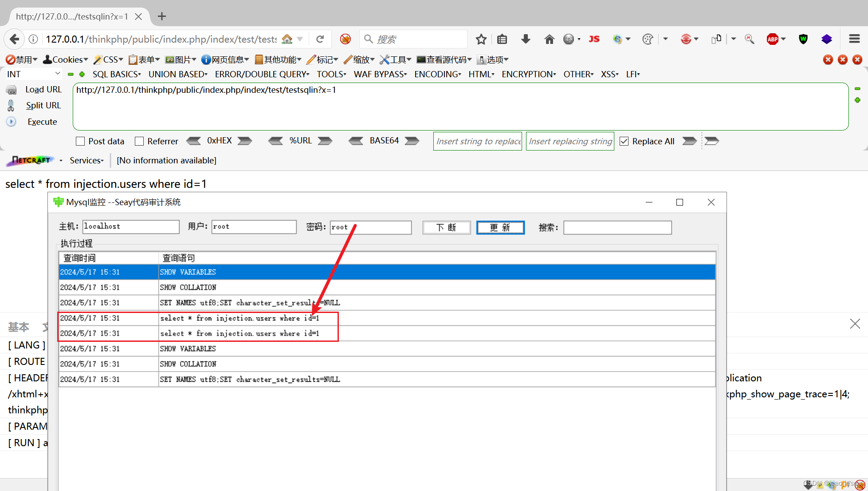Screen dimensions: 868x491
Task: Click the 搜索 input field in Mysql monitor
Action: (617, 227)
